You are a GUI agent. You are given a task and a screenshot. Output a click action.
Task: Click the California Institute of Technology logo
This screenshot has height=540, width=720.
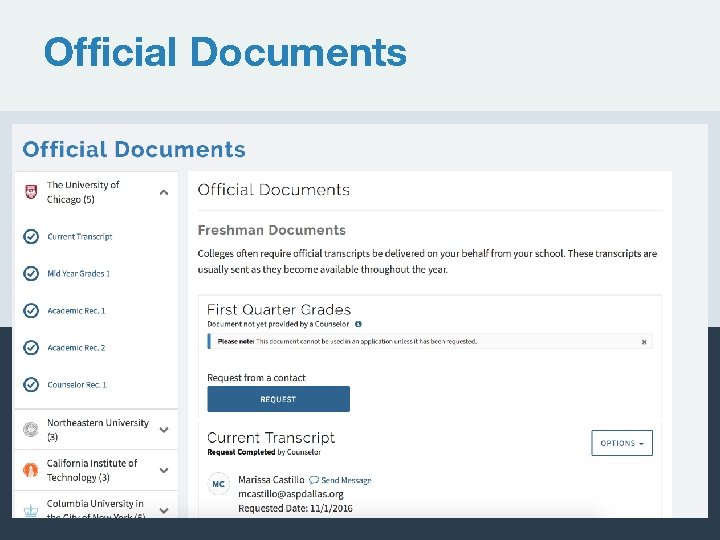(x=30, y=470)
